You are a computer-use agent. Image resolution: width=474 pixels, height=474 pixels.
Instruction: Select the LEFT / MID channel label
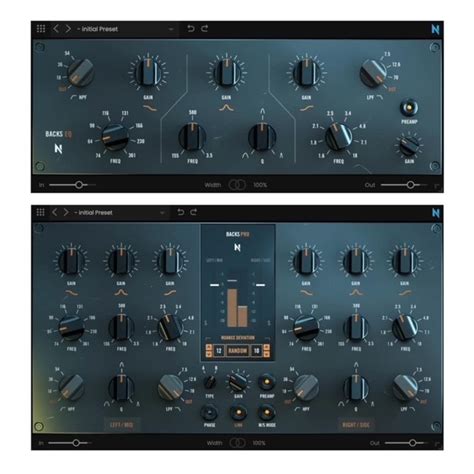[121, 425]
